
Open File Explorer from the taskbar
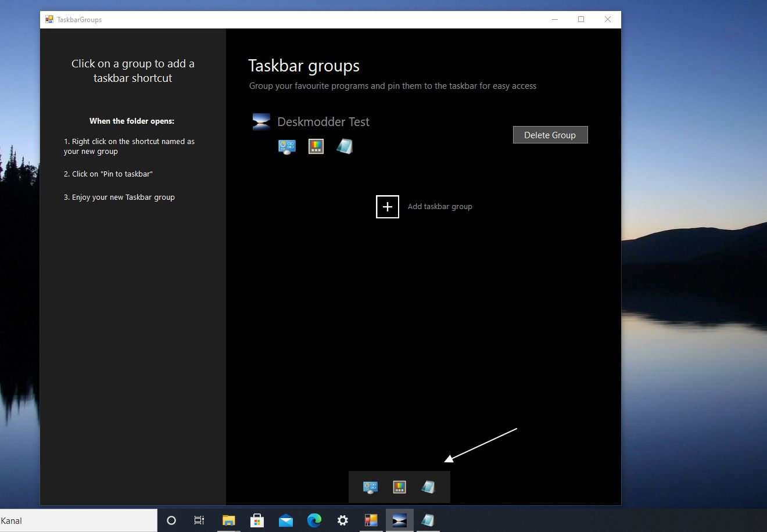click(x=228, y=520)
